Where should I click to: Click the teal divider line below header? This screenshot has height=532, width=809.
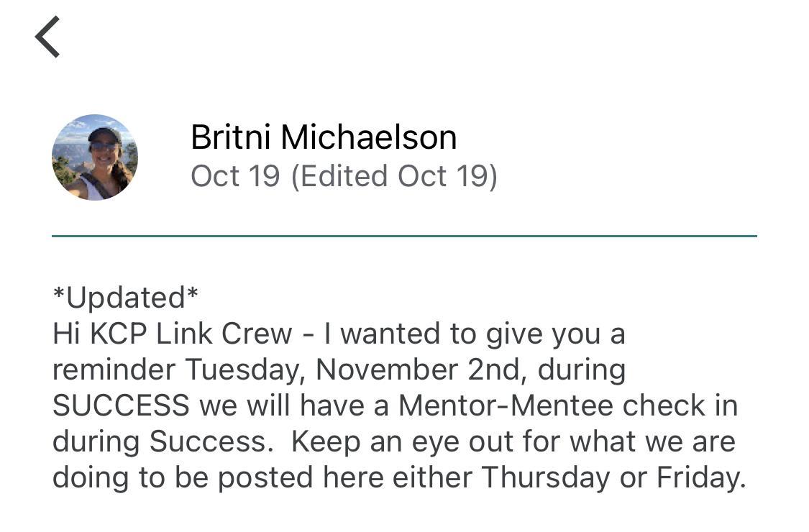pyautogui.click(x=404, y=236)
